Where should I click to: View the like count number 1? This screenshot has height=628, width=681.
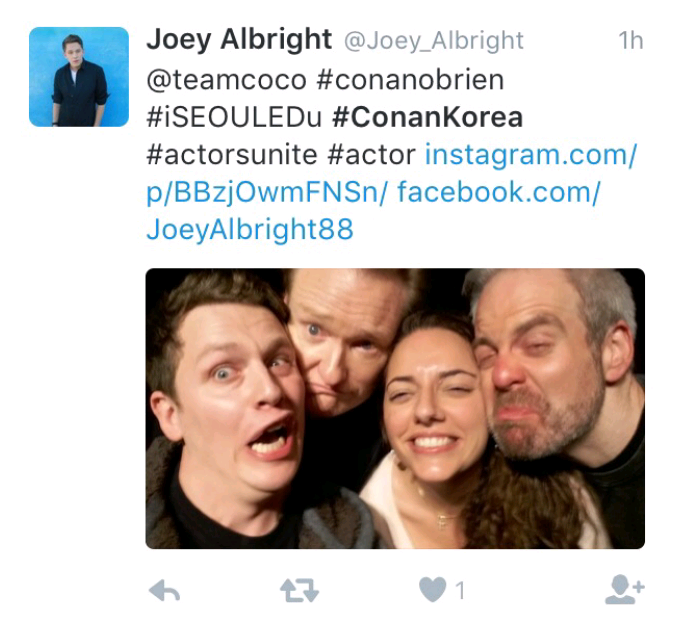(460, 591)
